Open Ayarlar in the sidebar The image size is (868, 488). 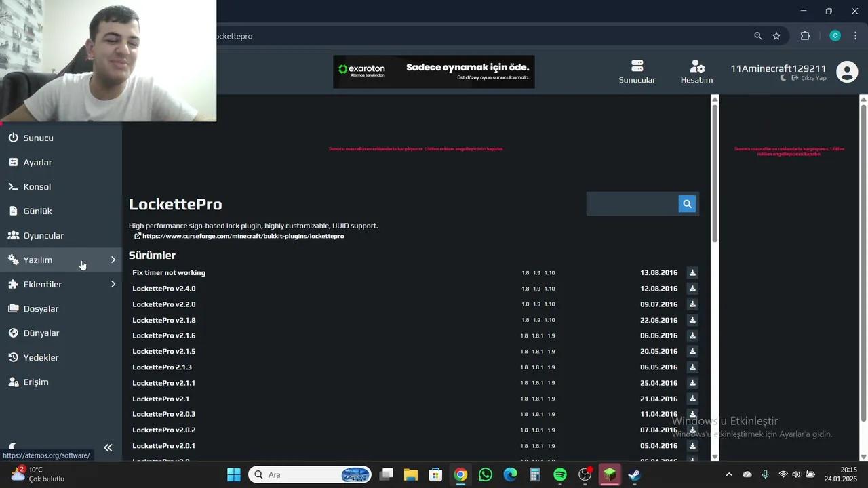point(61,162)
